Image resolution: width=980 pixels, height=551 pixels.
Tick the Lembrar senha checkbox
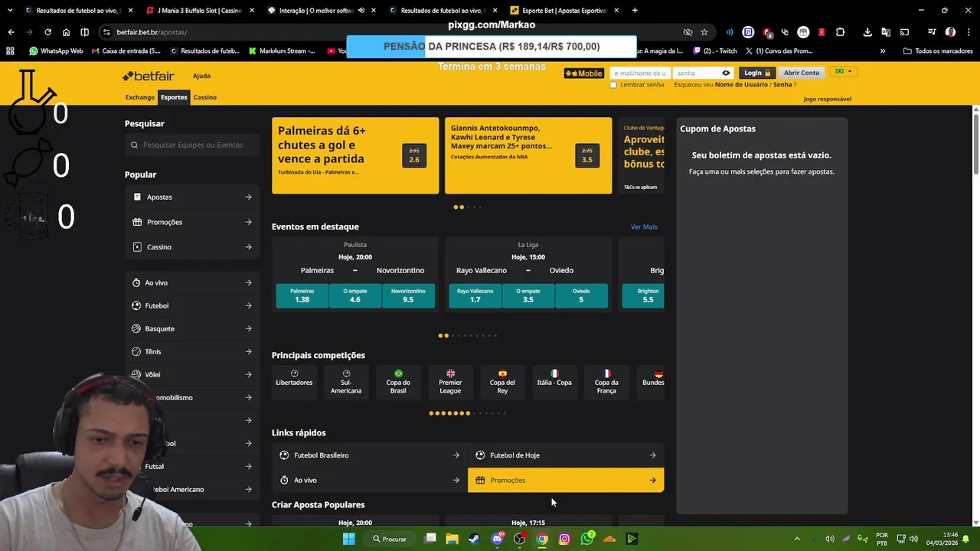pyautogui.click(x=613, y=85)
